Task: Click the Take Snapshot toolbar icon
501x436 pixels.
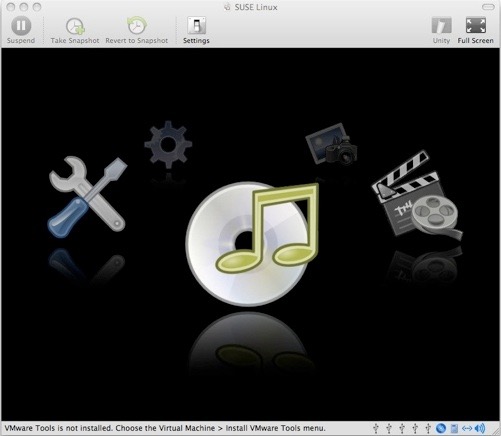Action: click(75, 30)
